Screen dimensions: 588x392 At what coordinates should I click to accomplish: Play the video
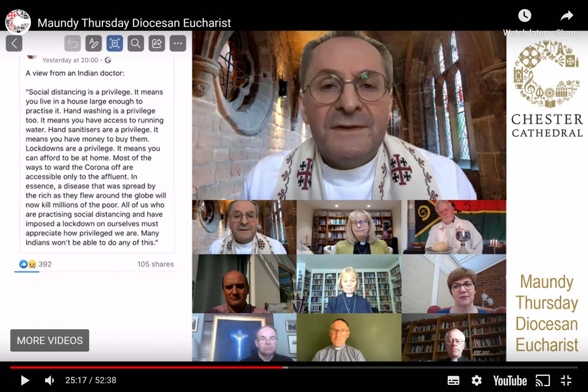click(x=25, y=380)
